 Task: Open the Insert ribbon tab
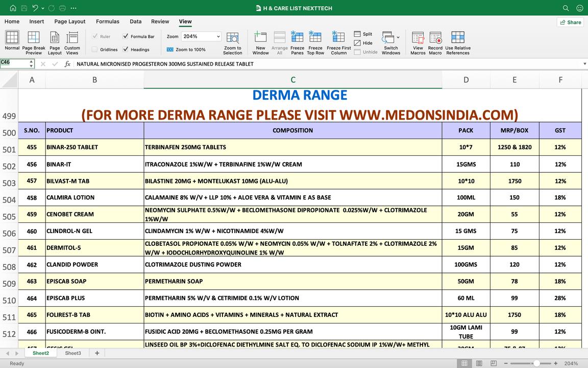[37, 21]
